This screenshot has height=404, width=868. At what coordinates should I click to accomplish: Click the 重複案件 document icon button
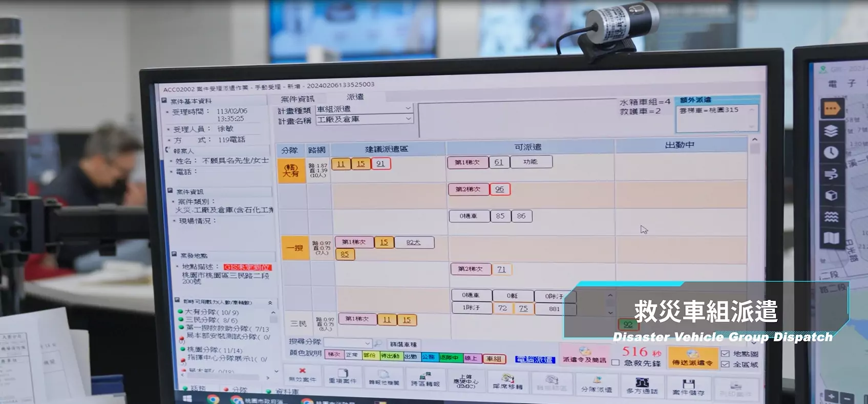tap(342, 376)
